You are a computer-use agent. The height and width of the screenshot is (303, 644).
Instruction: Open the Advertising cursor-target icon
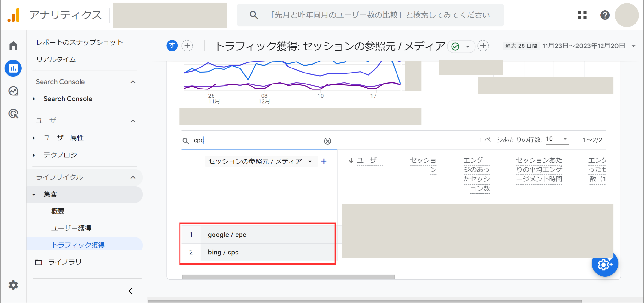tap(13, 114)
